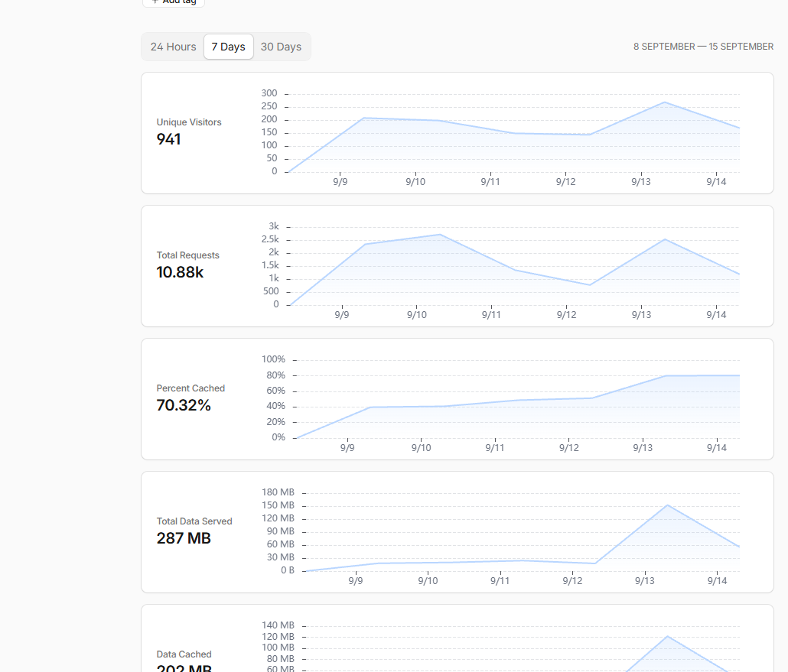Click the 9/13 peak on Unique Visitors chart

tap(665, 102)
